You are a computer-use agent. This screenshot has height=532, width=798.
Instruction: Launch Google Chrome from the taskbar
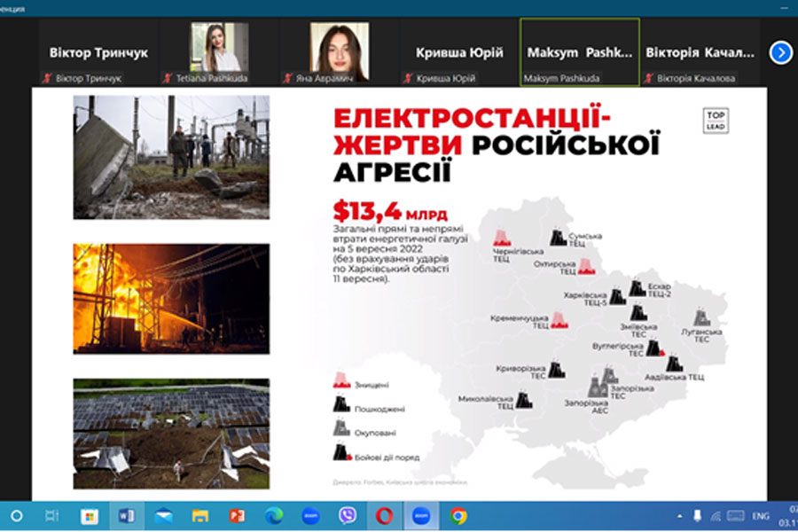pyautogui.click(x=458, y=515)
